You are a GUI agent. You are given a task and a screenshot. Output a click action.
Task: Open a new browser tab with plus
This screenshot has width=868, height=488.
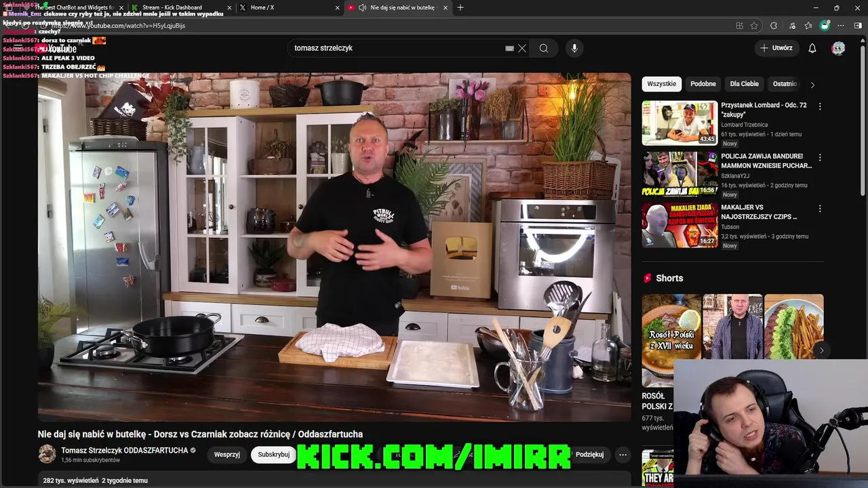click(460, 7)
